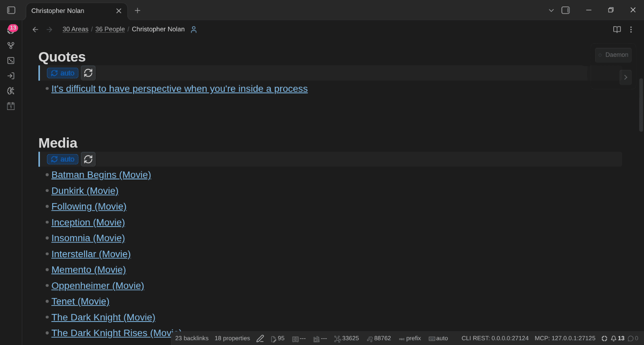Open the tab list dropdown chevron

(551, 11)
